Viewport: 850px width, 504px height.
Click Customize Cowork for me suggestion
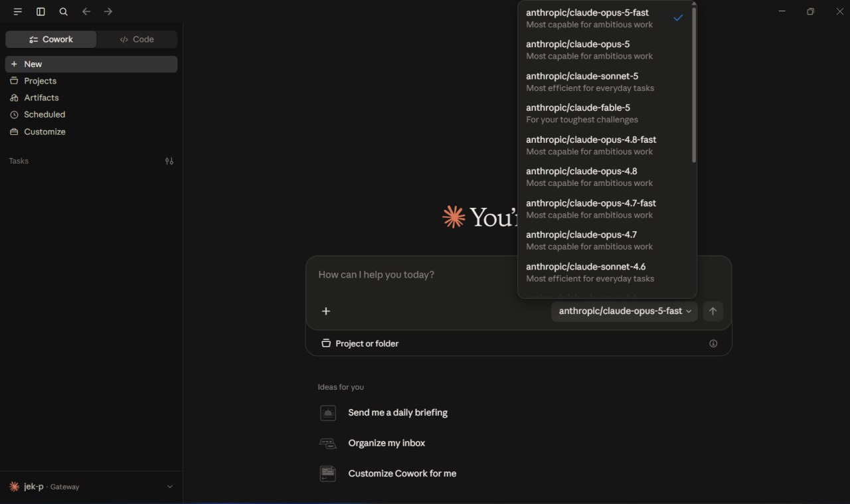pos(402,473)
